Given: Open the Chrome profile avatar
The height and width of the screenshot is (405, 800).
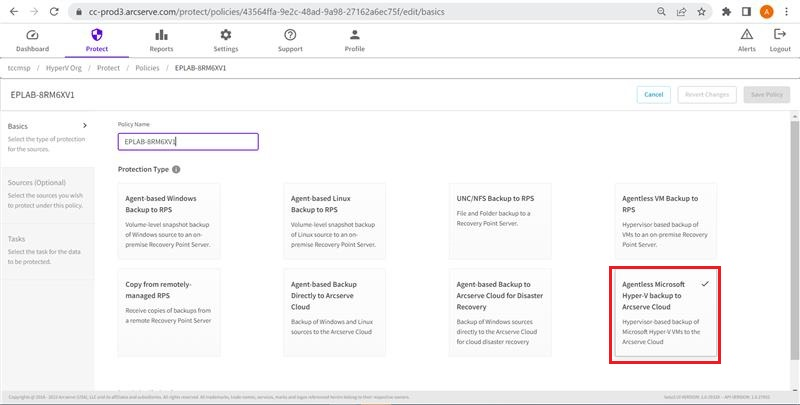Looking at the screenshot, I should [x=766, y=11].
